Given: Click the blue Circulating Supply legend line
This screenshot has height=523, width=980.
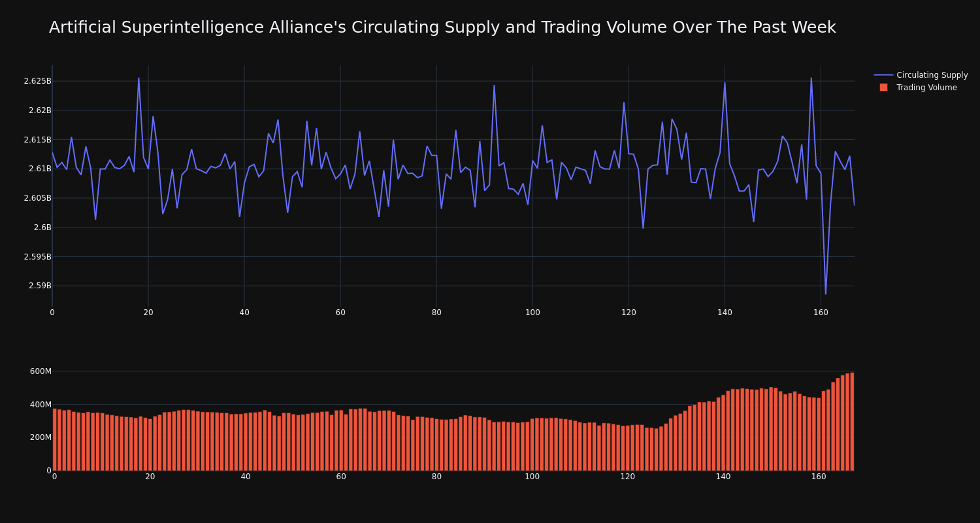Looking at the screenshot, I should pyautogui.click(x=883, y=75).
